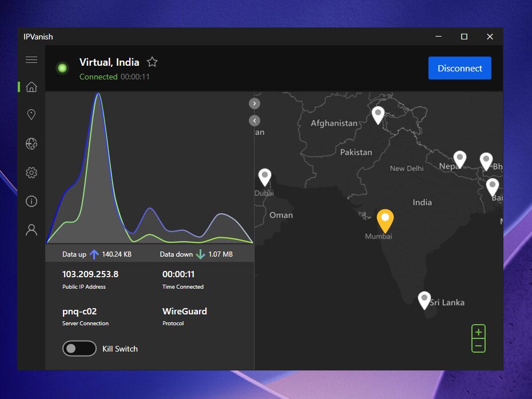The image size is (532, 399).
Task: Select the Bhutan map pin
Action: pos(486,162)
